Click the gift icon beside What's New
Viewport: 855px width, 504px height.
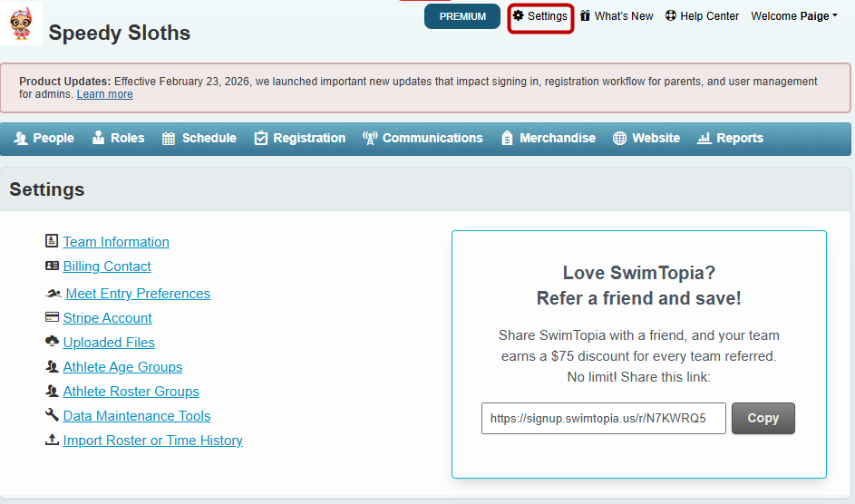(585, 16)
